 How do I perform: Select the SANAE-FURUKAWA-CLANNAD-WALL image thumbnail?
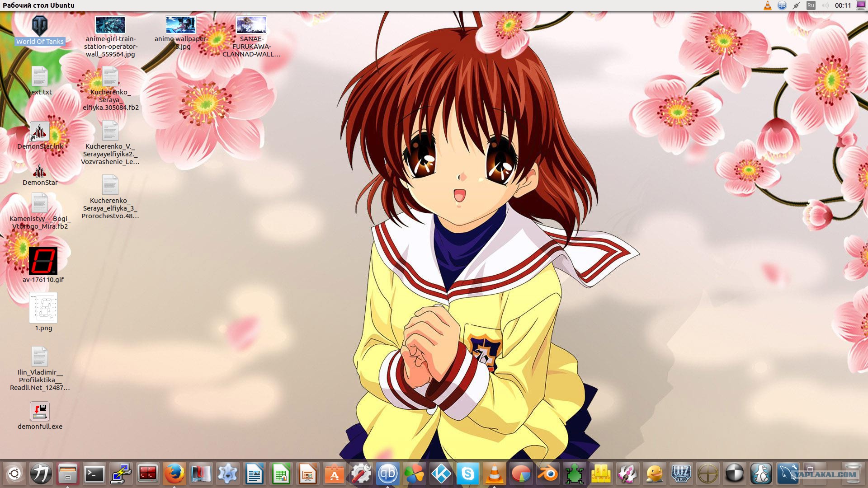click(x=251, y=25)
